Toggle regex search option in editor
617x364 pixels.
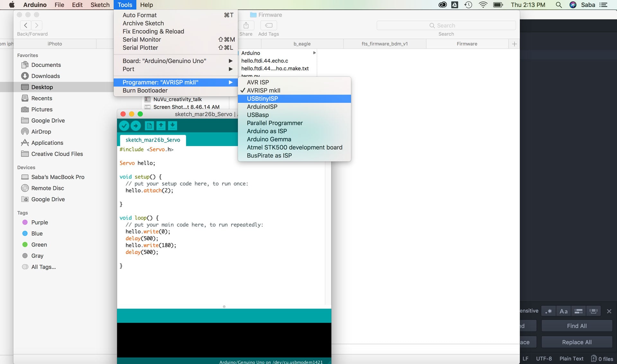549,311
